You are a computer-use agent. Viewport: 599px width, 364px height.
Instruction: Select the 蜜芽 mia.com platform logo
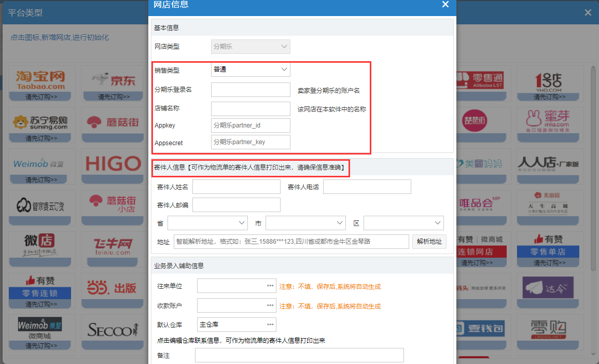tap(548, 121)
